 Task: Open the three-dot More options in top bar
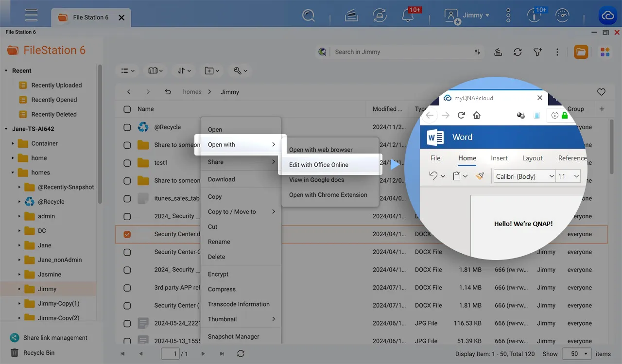(508, 15)
